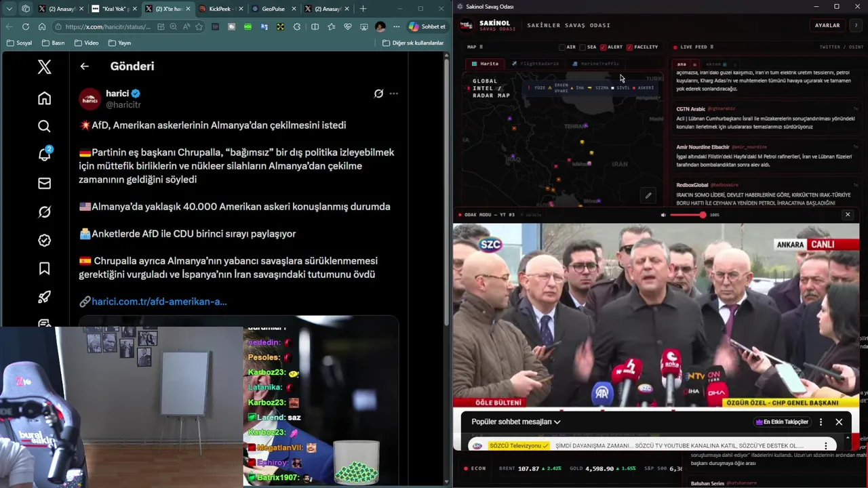Viewport: 868px width, 488px height.
Task: Close the YouTube chat overlay
Action: click(x=839, y=422)
